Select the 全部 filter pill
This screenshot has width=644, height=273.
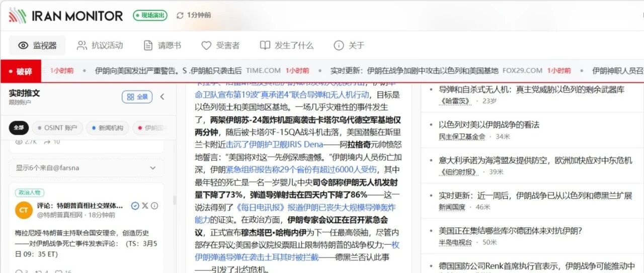tap(19, 128)
